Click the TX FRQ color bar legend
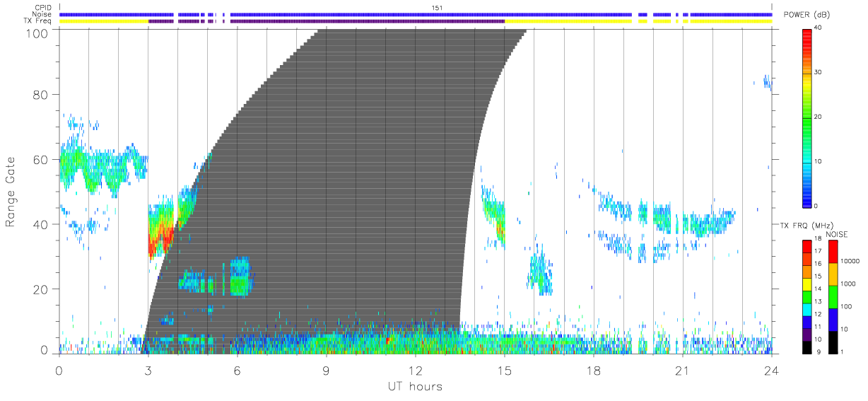Viewport: 868px width, 401px height. (x=807, y=296)
